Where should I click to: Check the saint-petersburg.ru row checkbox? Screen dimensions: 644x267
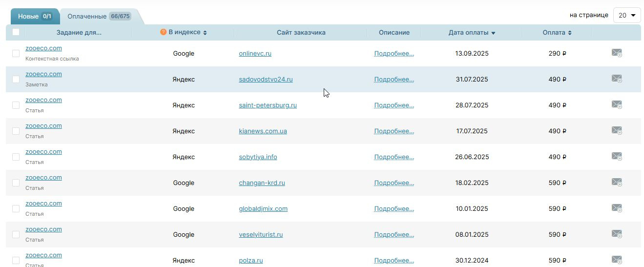16,105
